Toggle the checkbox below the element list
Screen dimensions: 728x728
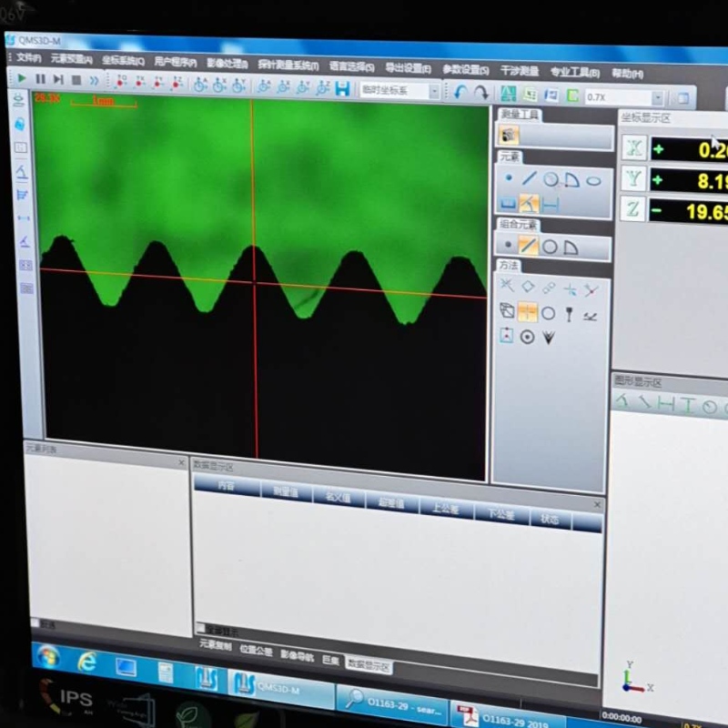[35, 623]
